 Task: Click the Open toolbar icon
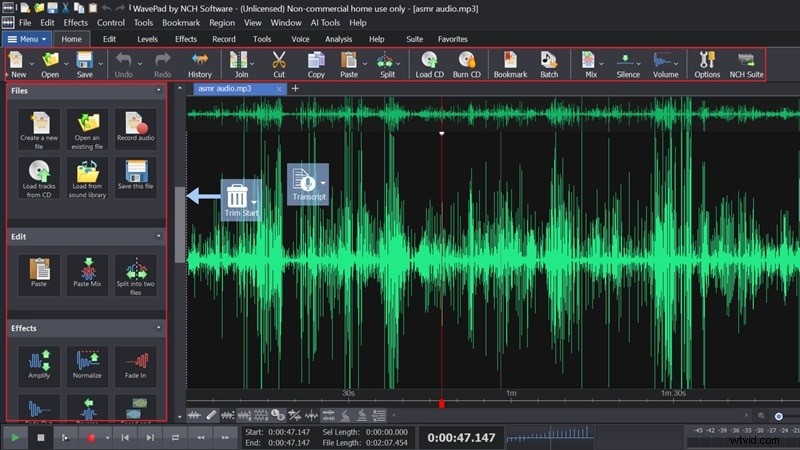point(50,64)
